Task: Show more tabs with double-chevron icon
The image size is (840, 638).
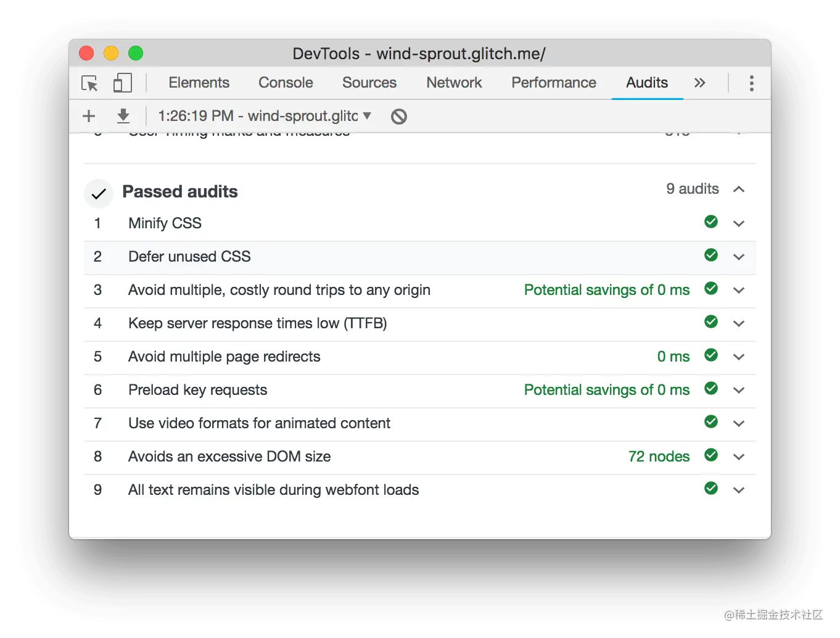Action: (699, 83)
